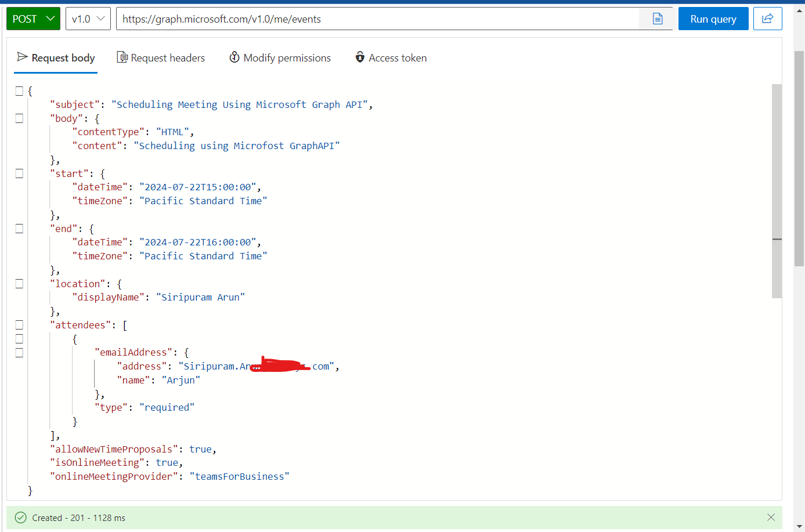Click the editor's vertical scrollbar thumb

click(x=777, y=191)
